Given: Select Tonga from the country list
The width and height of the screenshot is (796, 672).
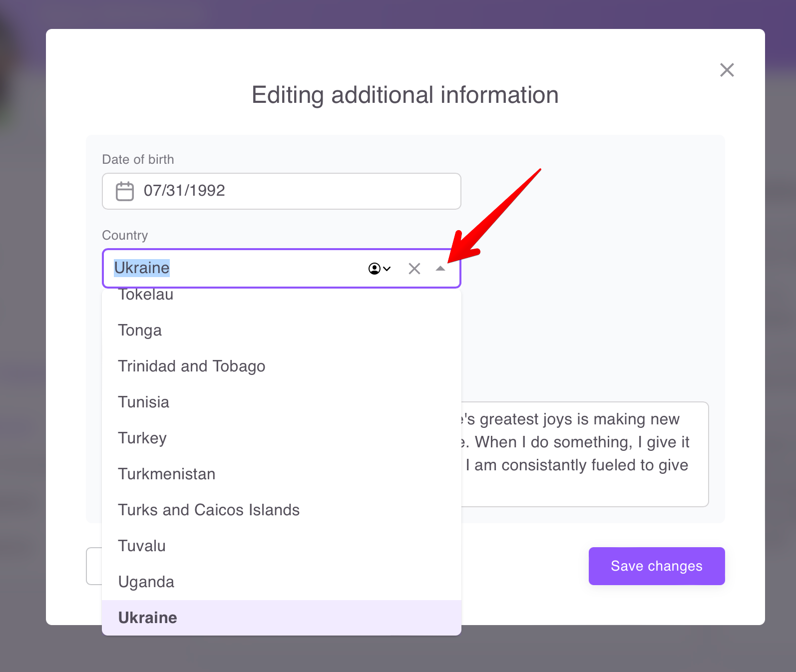Looking at the screenshot, I should tap(140, 331).
